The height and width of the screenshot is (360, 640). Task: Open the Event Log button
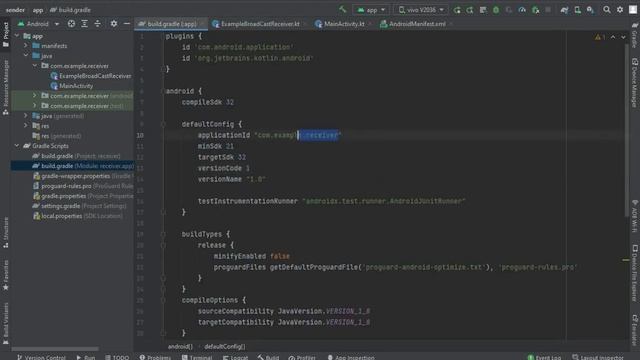[544, 357]
